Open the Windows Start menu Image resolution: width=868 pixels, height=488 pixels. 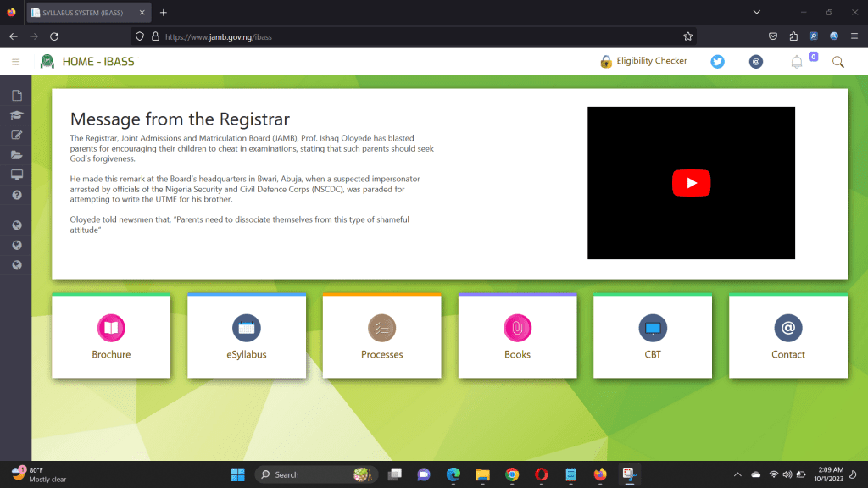(x=238, y=474)
